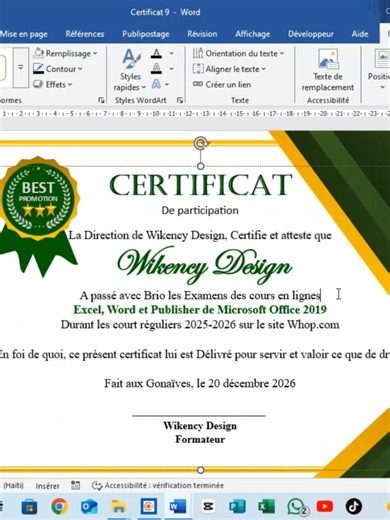The height and width of the screenshot is (520, 390).
Task: Open the Aide tab
Action: pyautogui.click(x=360, y=34)
